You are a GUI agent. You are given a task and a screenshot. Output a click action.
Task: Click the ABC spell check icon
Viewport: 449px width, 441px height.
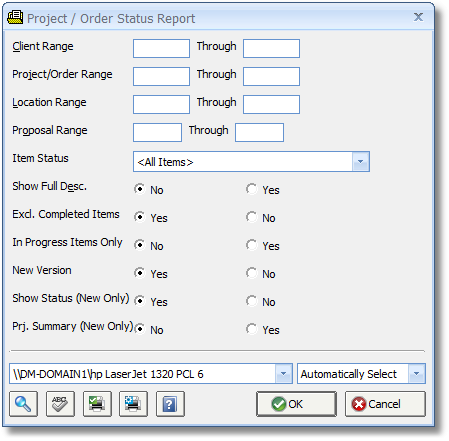pos(60,404)
